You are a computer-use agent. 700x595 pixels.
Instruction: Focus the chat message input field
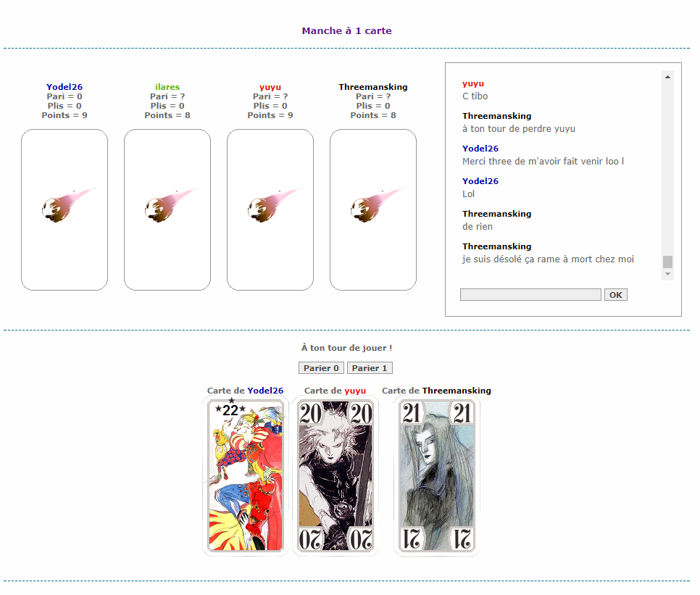(530, 294)
